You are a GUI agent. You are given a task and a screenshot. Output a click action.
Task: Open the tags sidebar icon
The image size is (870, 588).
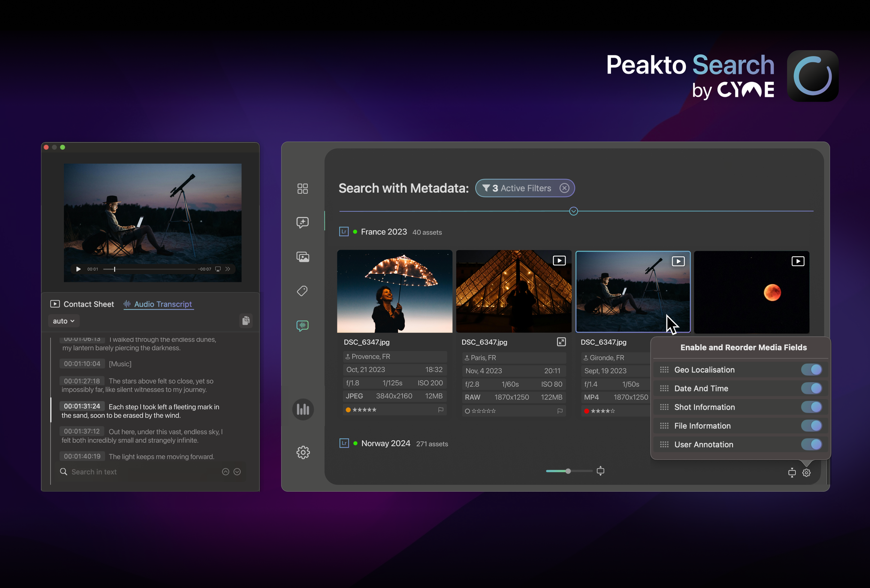[302, 291]
